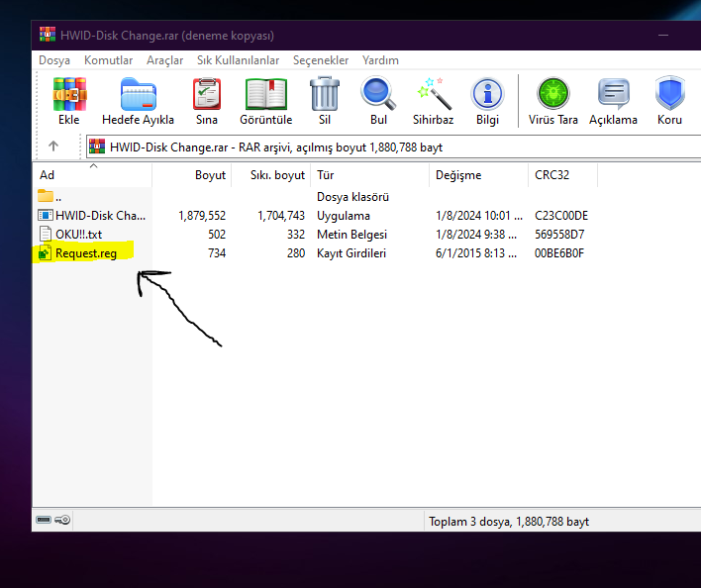
Task: Sort by the Ad column header
Action: click(x=93, y=174)
